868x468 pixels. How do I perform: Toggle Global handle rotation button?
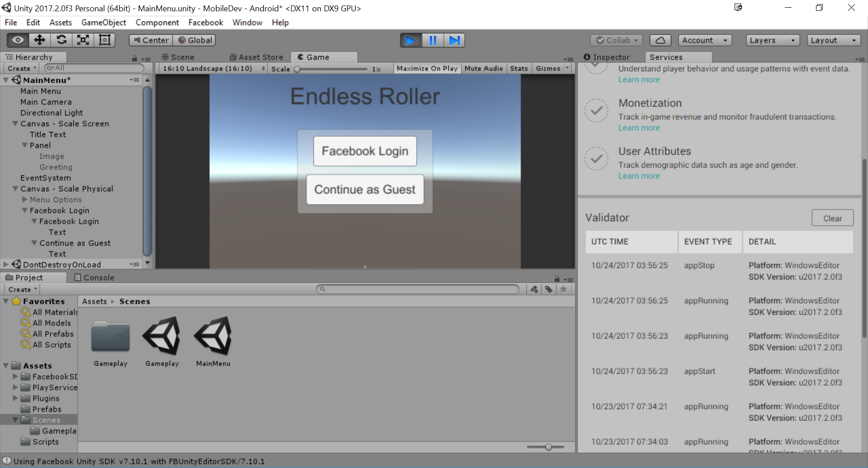click(x=194, y=40)
